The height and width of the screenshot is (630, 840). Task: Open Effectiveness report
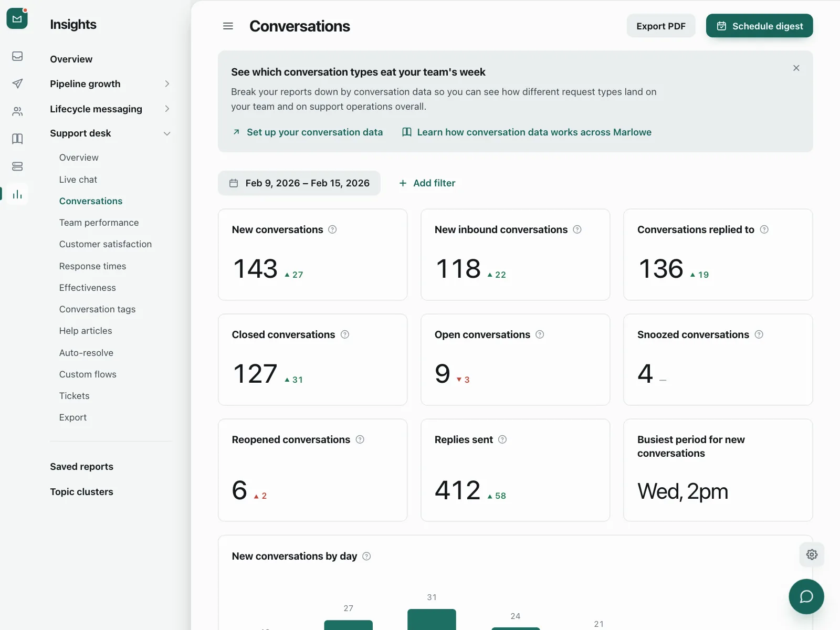pos(88,288)
